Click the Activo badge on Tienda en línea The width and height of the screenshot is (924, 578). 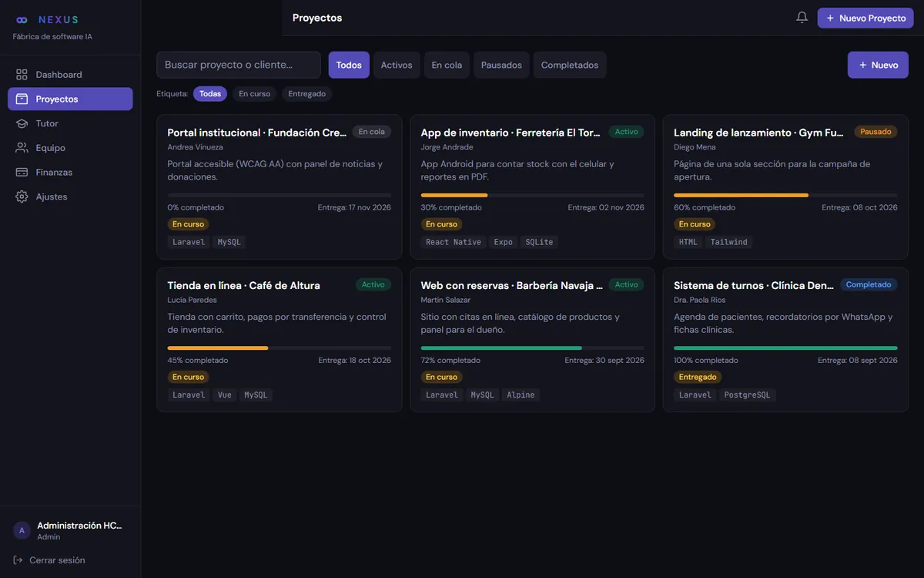point(373,284)
